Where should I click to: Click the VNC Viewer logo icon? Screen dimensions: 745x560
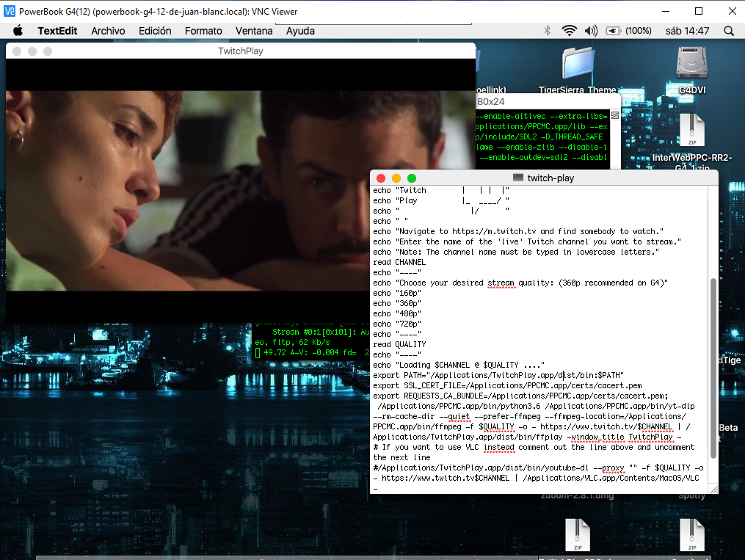click(x=9, y=11)
